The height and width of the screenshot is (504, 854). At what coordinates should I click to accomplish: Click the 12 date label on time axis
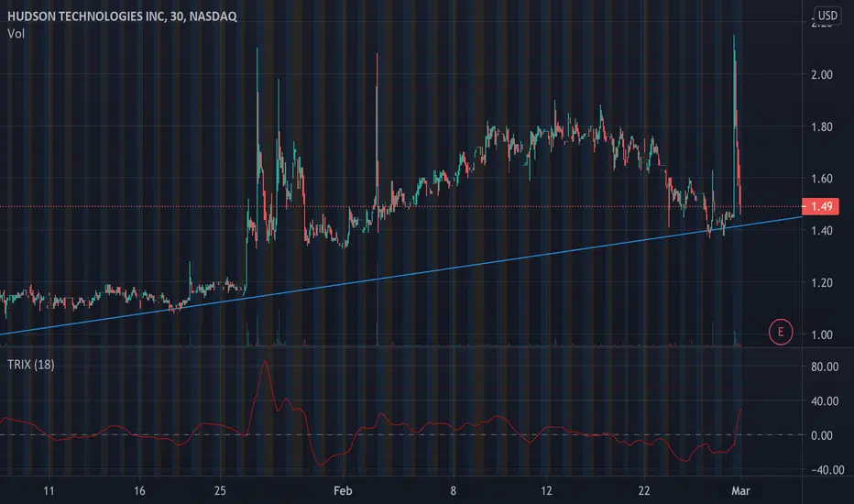546,491
